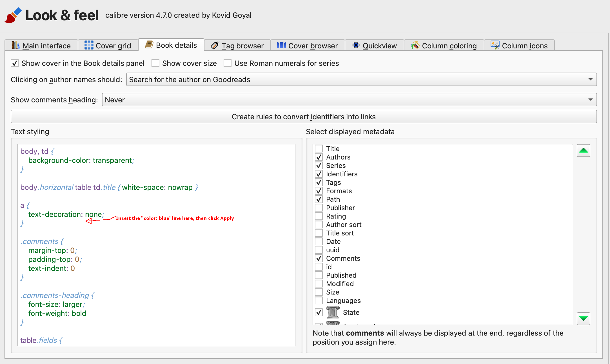Uncheck the Tags metadata checkbox
Screen dimensions: 610x364
click(x=319, y=183)
